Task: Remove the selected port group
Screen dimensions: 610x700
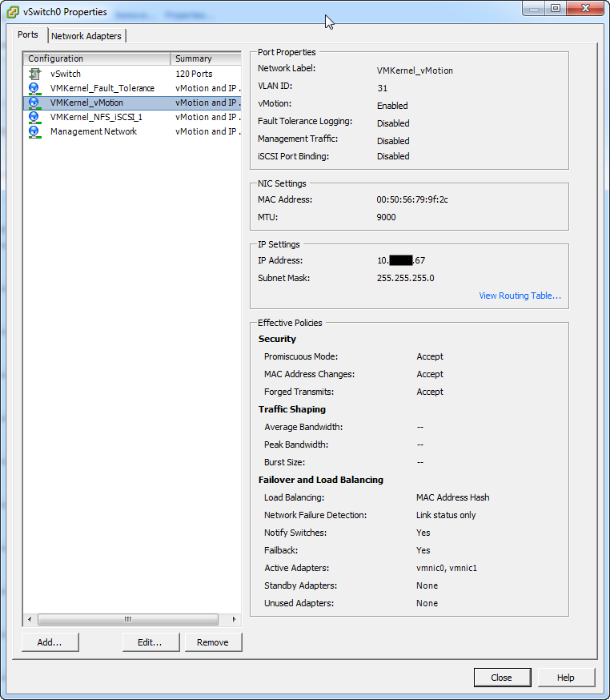Action: [x=213, y=642]
